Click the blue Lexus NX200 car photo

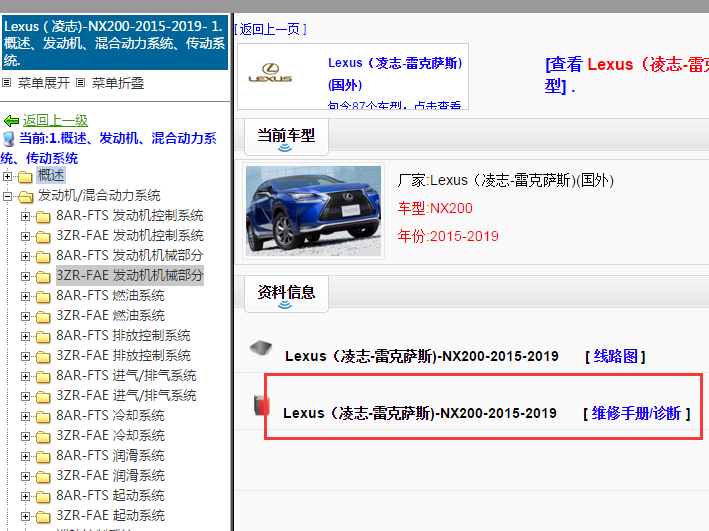(x=313, y=211)
